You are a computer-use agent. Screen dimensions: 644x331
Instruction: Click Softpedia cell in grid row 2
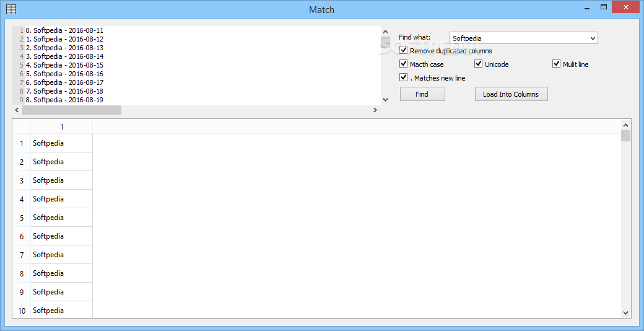61,162
